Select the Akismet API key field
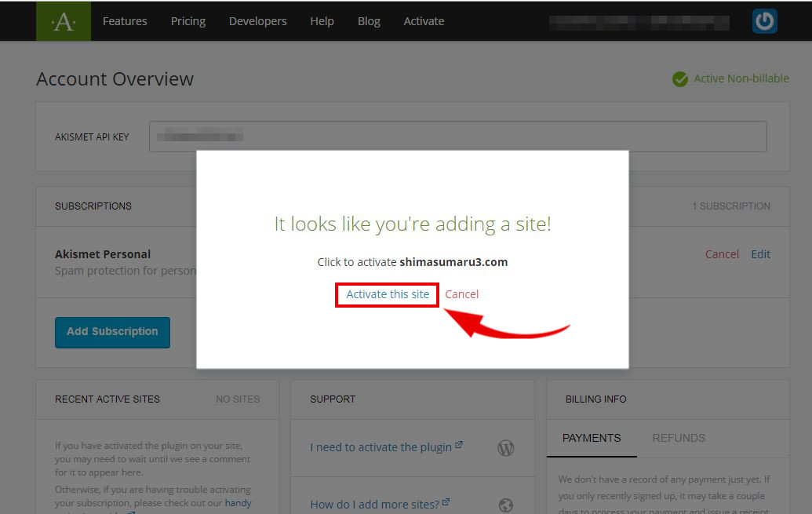Image resolution: width=812 pixels, height=514 pixels. click(x=458, y=137)
